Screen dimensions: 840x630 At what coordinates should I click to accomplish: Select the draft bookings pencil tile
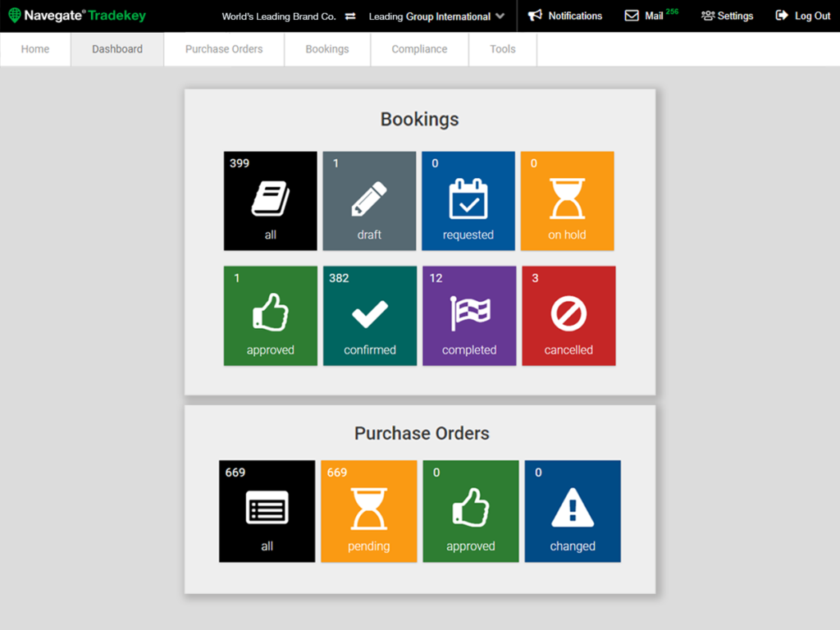(x=369, y=201)
